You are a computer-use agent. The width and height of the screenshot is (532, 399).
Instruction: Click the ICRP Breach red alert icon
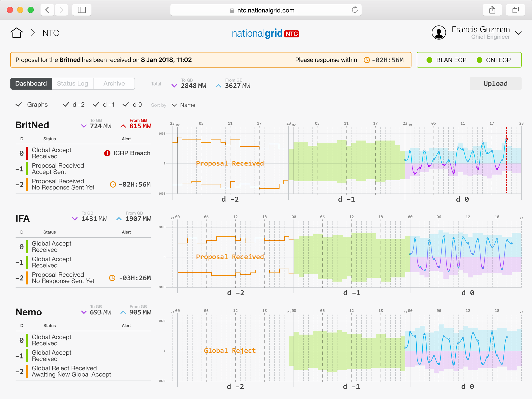click(x=107, y=153)
